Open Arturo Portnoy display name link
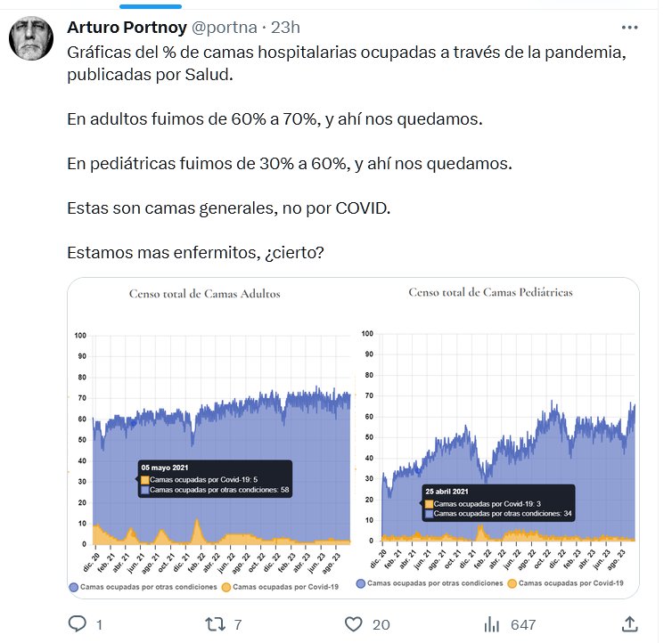Viewport: 672px width, 643px height. point(130,28)
